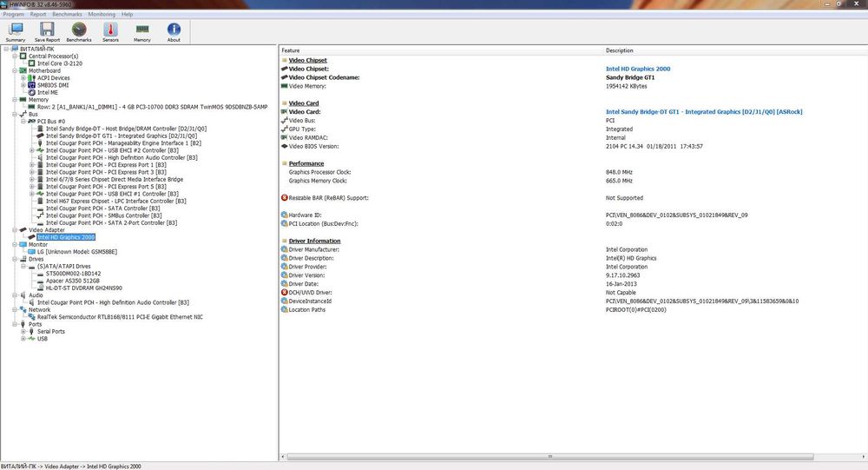
Task: Select PCI Express Port 5 item
Action: point(106,186)
